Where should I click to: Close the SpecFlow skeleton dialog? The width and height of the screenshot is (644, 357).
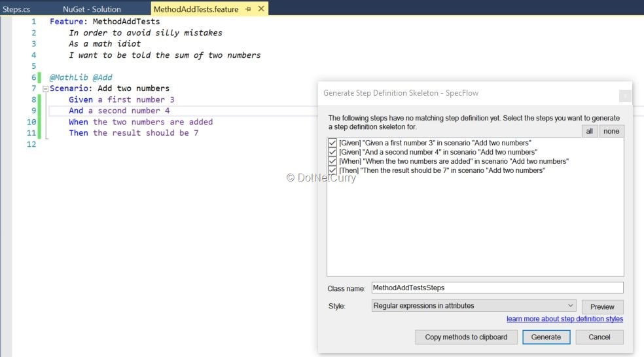pos(625,96)
